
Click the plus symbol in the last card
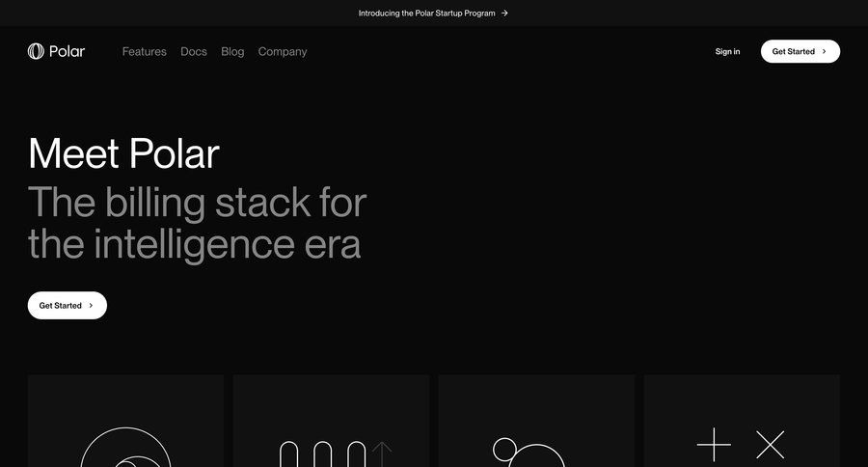pyautogui.click(x=714, y=444)
